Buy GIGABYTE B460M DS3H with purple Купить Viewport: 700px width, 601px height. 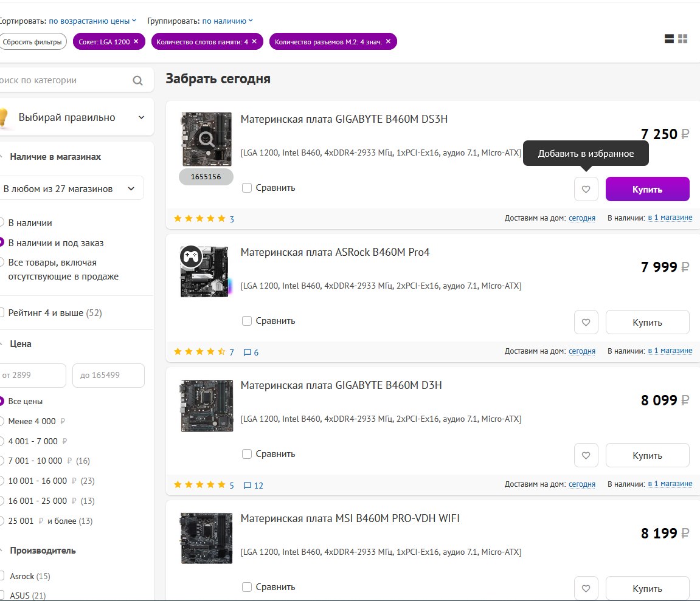pos(647,189)
